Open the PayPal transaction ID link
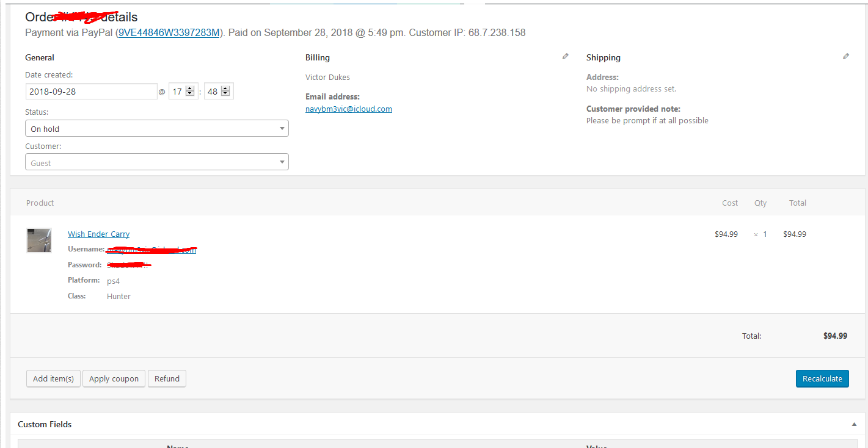The height and width of the screenshot is (448, 868). point(169,32)
